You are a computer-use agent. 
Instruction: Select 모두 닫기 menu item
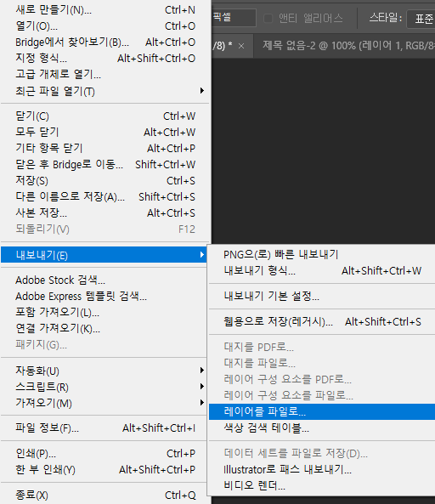coord(105,132)
